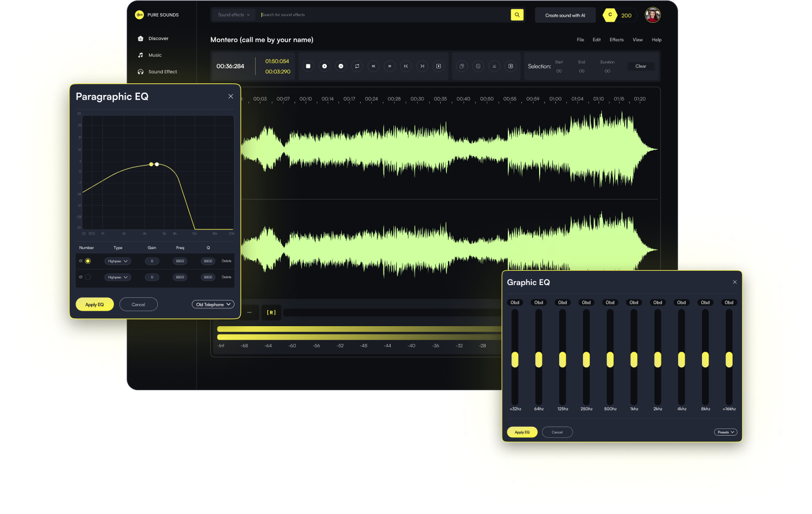Screen dimensions: 812x514
Task: Click the fast-forward double-arrow icon
Action: (390, 66)
